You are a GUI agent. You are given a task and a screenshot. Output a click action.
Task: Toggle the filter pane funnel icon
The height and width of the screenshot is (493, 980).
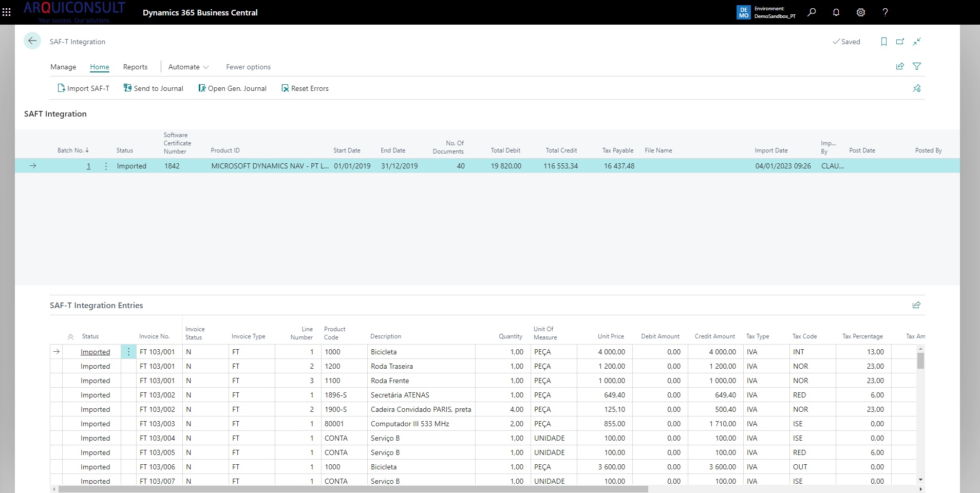coord(916,66)
